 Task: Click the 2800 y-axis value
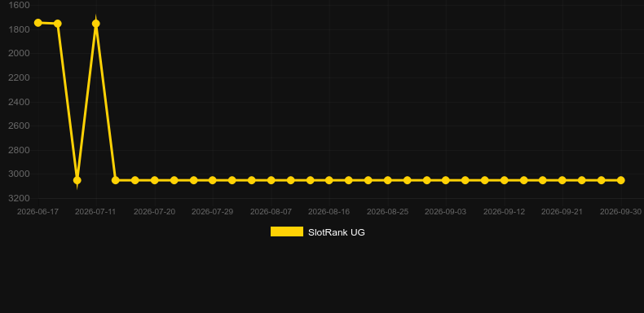(19, 150)
